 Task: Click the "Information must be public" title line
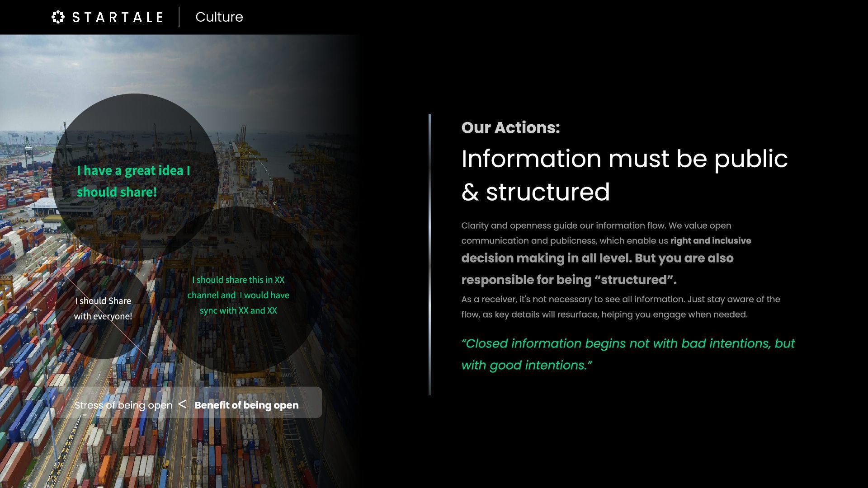coord(624,159)
